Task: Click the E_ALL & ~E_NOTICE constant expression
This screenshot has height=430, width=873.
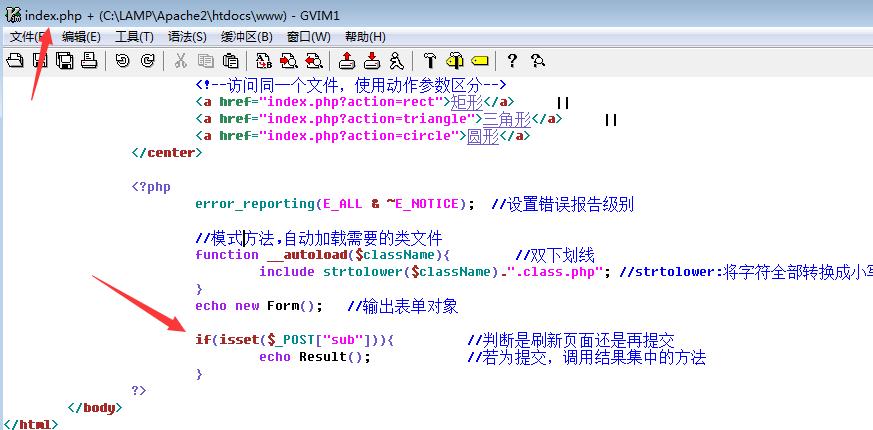Action: (391, 204)
